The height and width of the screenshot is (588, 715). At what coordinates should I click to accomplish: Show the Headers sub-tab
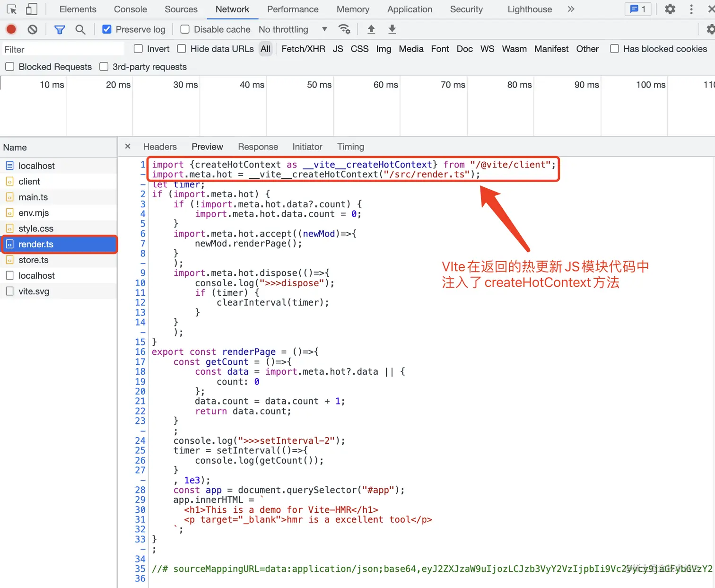click(160, 147)
